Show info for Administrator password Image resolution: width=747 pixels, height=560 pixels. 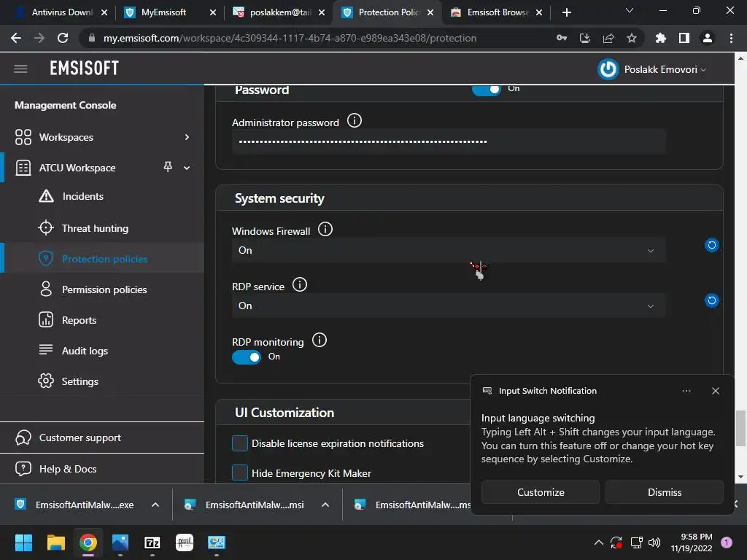[354, 121]
